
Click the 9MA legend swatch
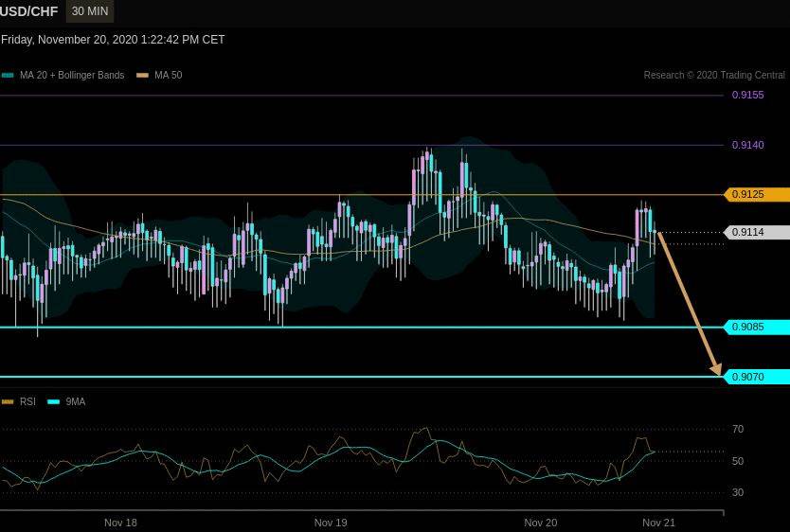point(53,401)
